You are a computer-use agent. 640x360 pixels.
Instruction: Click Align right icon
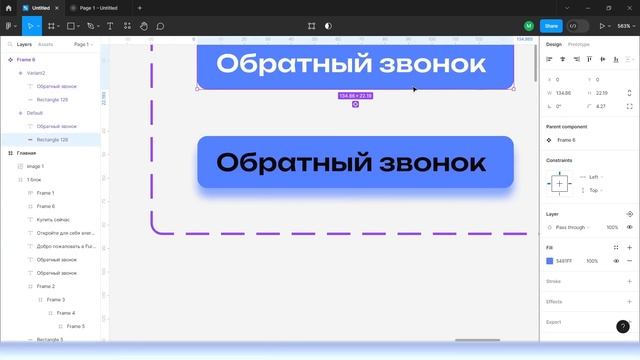click(x=576, y=60)
